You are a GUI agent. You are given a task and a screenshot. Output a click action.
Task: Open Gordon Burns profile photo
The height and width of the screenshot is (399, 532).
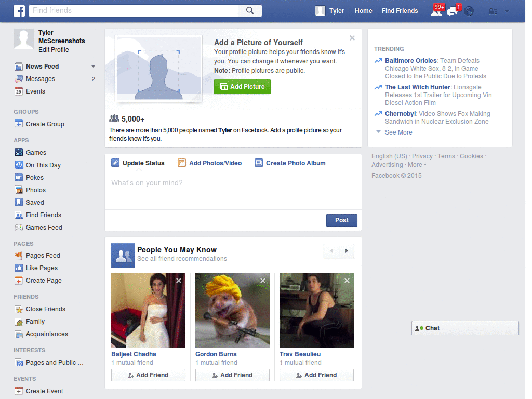232,311
